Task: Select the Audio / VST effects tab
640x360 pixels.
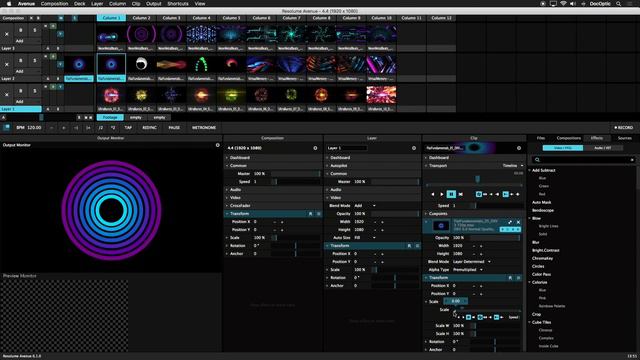Action: point(602,148)
